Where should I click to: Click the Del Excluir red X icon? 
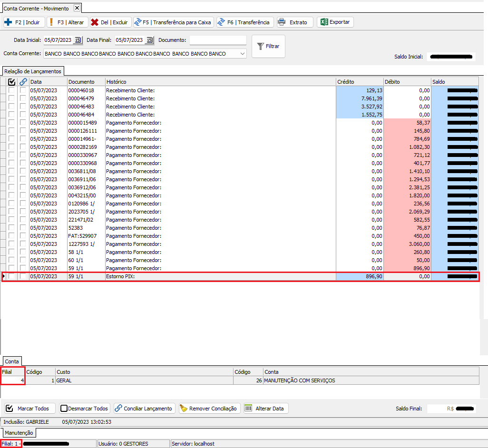pyautogui.click(x=95, y=22)
